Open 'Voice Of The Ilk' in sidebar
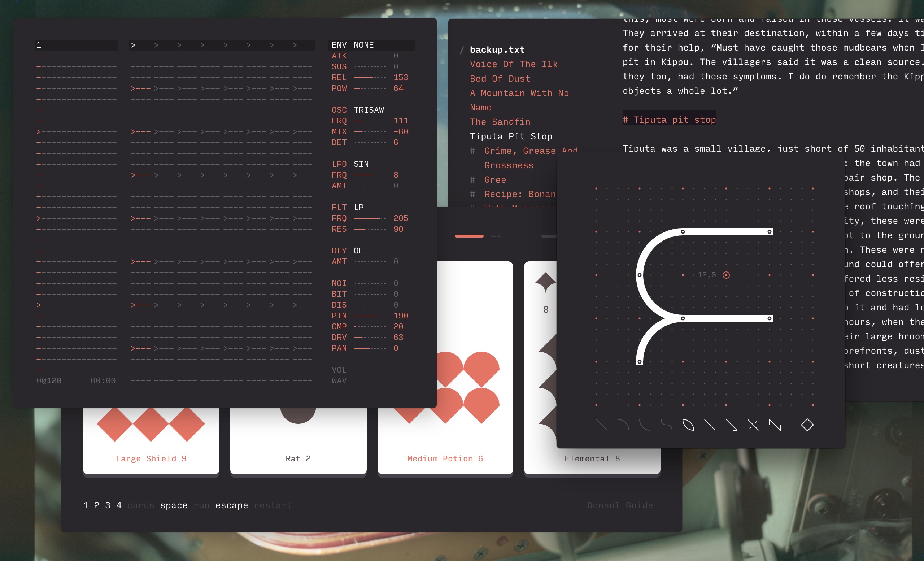This screenshot has height=561, width=924. [x=513, y=64]
